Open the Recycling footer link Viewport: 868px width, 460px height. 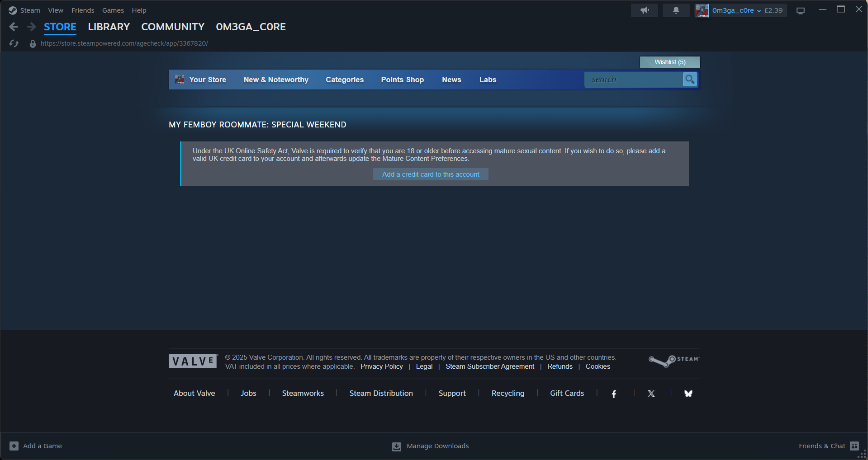pos(508,393)
